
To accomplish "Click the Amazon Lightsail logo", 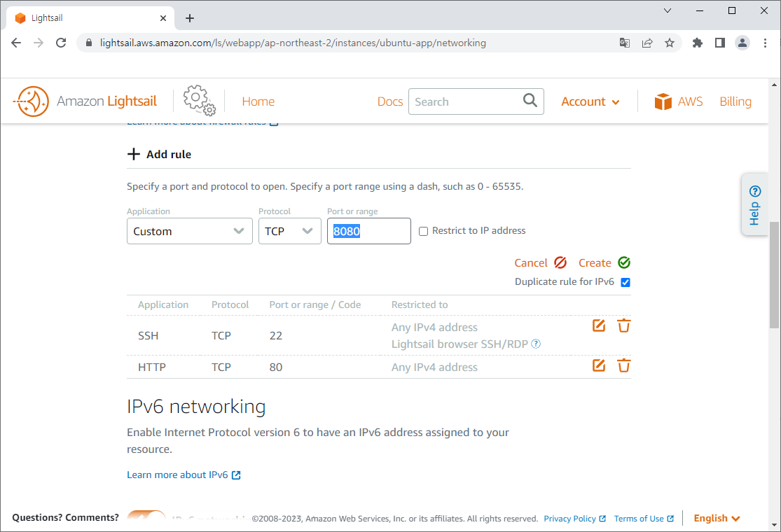I will click(x=85, y=101).
